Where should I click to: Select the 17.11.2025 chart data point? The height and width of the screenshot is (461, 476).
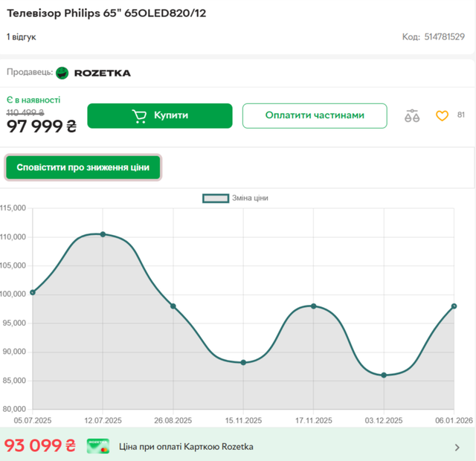[x=314, y=306]
